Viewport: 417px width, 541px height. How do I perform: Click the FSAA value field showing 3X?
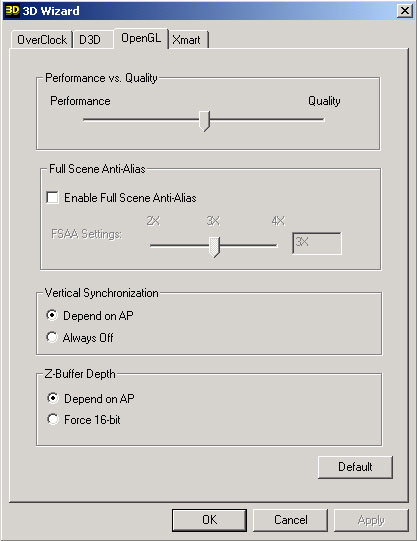[x=317, y=244]
